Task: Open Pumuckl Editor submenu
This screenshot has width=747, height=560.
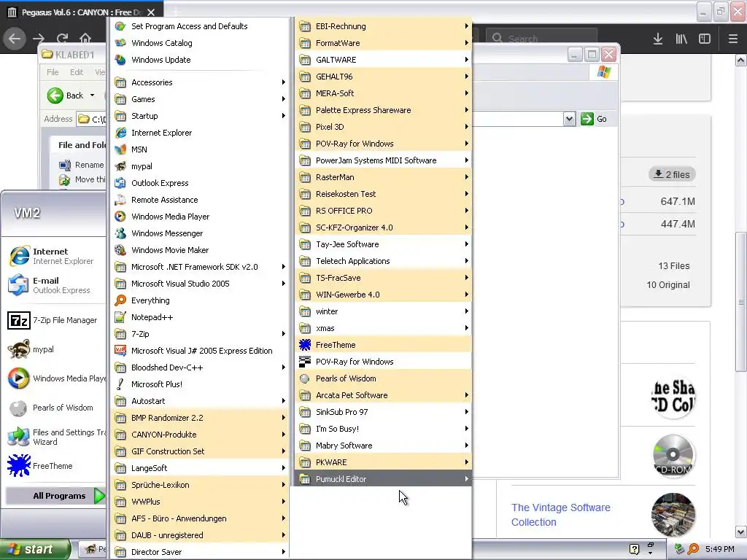Action: pos(384,479)
